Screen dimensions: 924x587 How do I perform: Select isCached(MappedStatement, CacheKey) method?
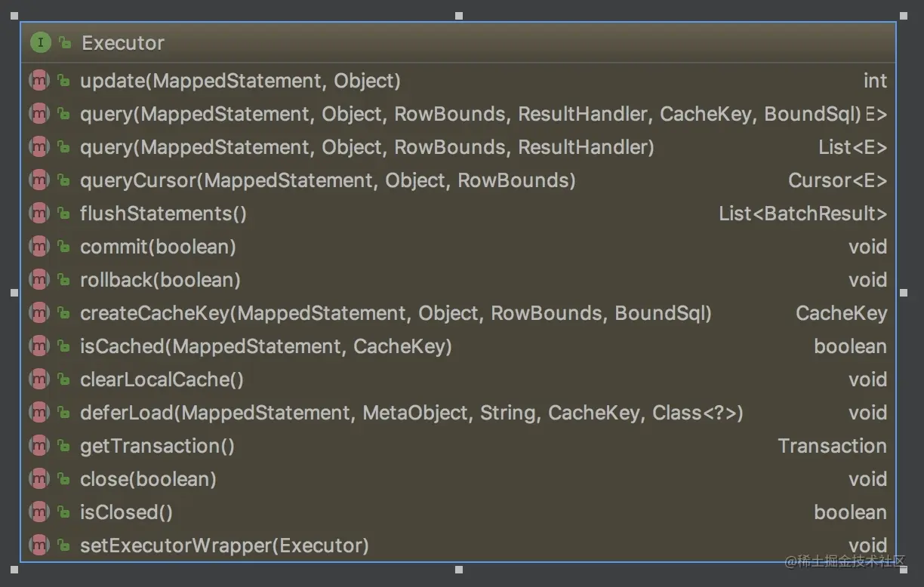coord(266,346)
